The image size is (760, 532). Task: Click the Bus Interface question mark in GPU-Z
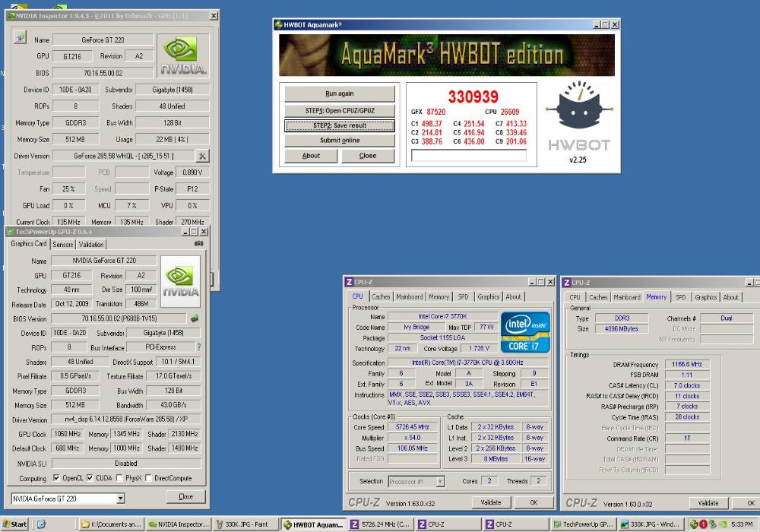coord(198,347)
